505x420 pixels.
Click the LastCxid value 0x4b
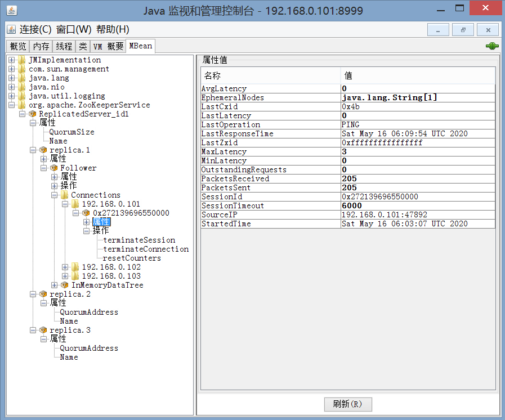pyautogui.click(x=418, y=106)
